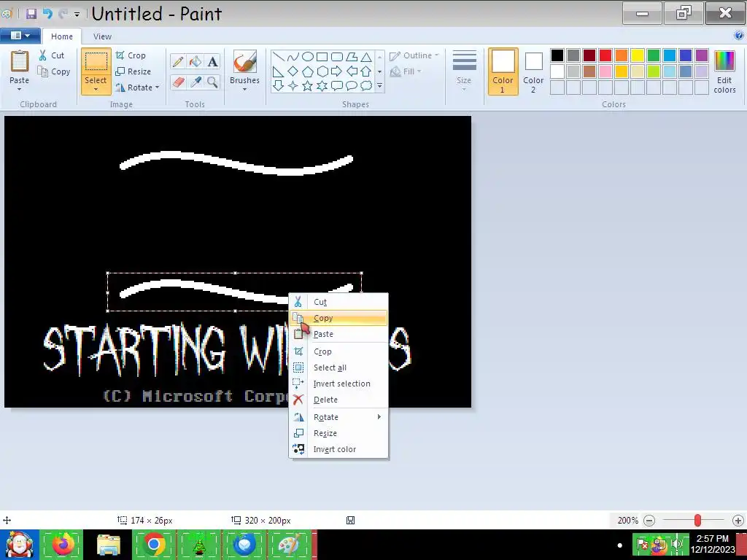The height and width of the screenshot is (560, 747).
Task: Switch to the View tab
Action: tap(102, 36)
